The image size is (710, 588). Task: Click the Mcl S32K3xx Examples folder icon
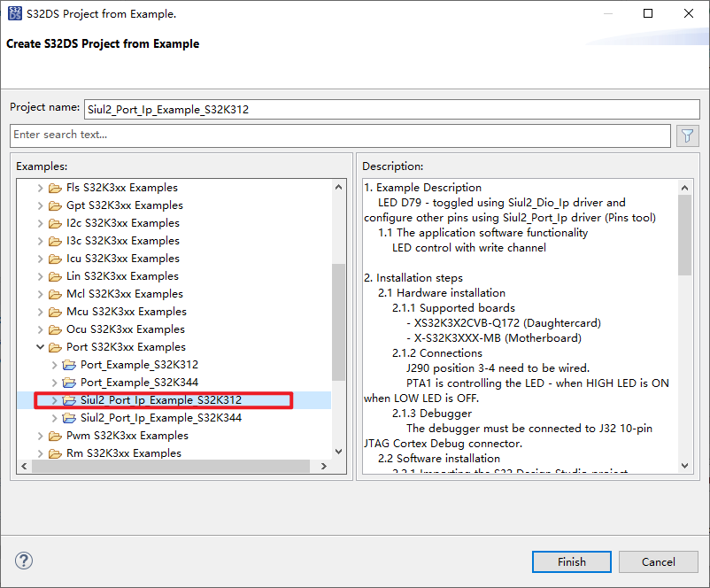tap(55, 294)
